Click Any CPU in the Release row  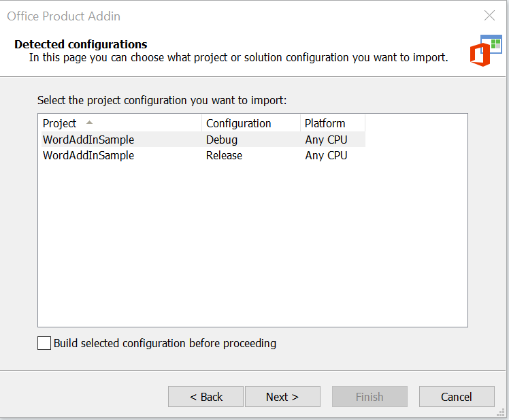(x=326, y=155)
